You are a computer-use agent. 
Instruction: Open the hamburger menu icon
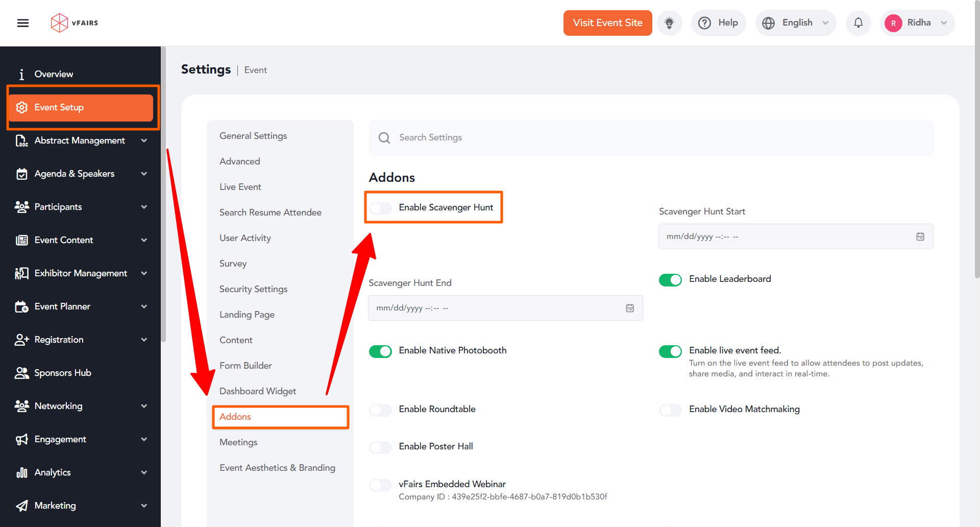click(23, 23)
